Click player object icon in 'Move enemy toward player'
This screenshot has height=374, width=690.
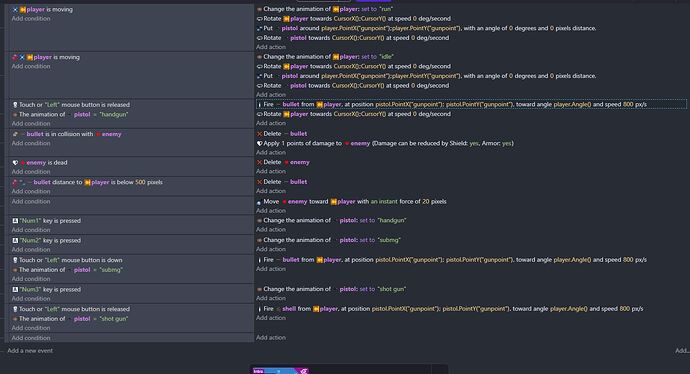(334, 202)
